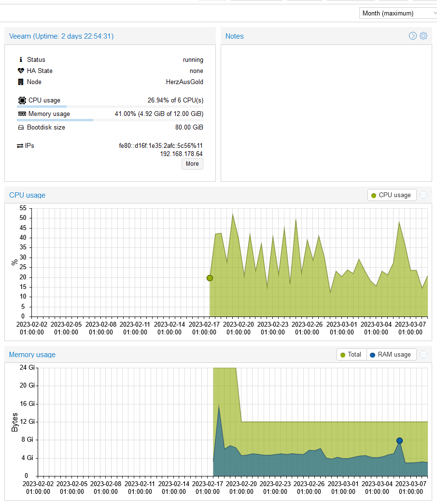437x504 pixels.
Task: Click the Bootdisk size drive icon
Action: point(22,127)
